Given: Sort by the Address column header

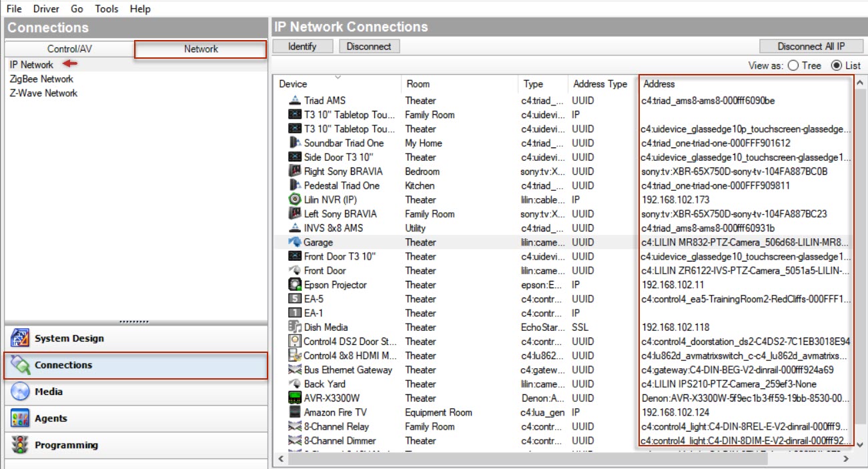Looking at the screenshot, I should [x=745, y=84].
